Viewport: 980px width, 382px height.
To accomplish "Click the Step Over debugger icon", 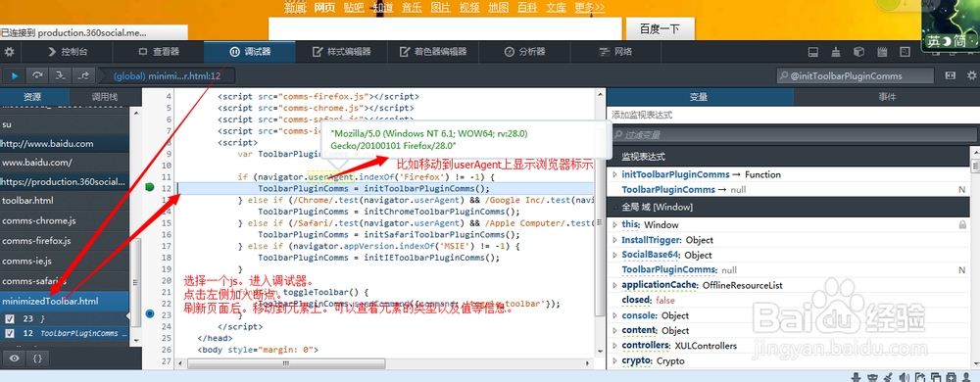I will [37, 75].
